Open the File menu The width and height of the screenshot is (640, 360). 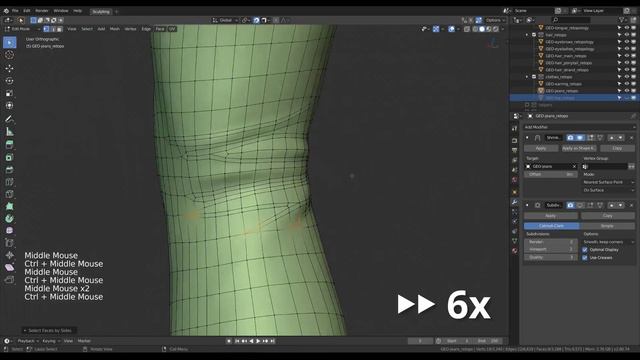[x=15, y=11]
